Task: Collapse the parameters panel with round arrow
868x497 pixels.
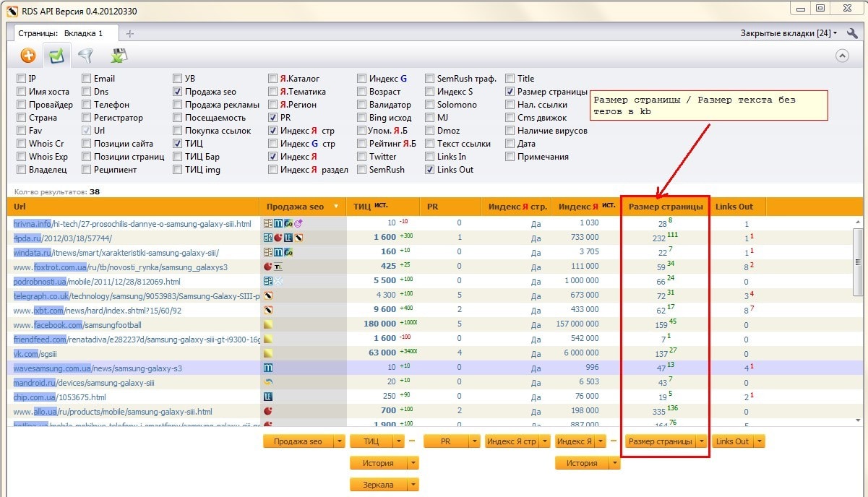Action: click(x=841, y=56)
